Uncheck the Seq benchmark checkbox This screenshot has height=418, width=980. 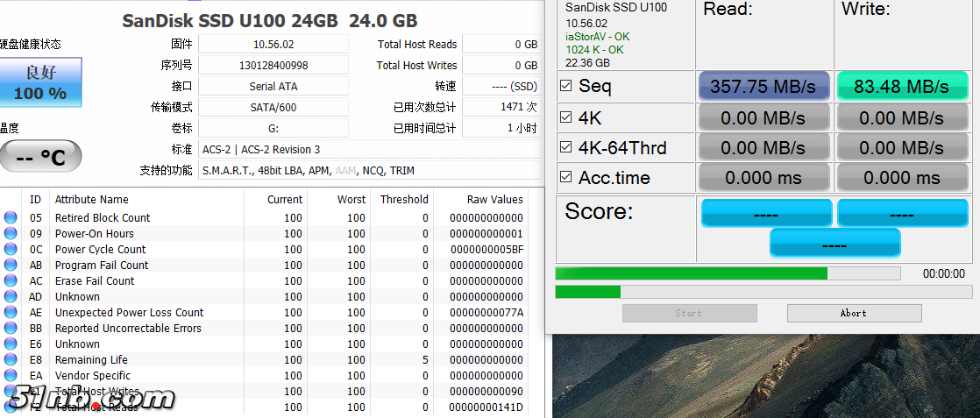pos(566,86)
